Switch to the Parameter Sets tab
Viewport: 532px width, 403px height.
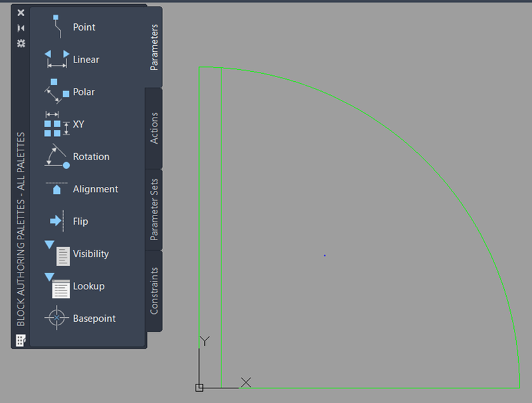[154, 209]
